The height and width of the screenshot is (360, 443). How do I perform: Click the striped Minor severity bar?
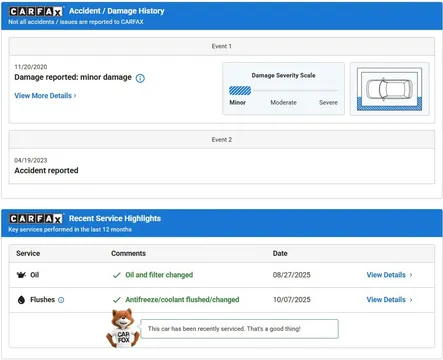pos(240,90)
